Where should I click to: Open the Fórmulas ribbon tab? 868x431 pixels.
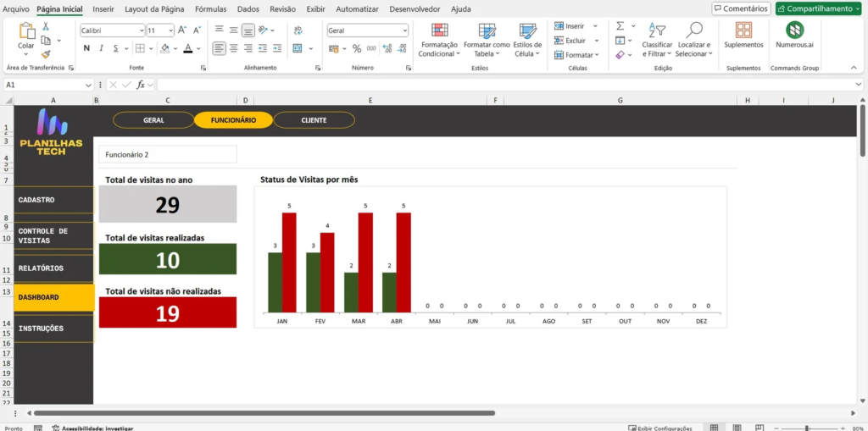(210, 8)
